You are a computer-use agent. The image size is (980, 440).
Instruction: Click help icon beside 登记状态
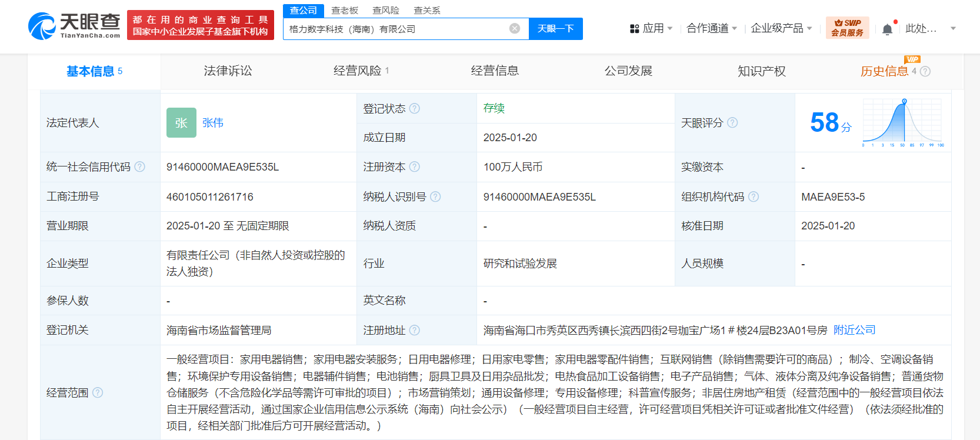[x=415, y=108]
